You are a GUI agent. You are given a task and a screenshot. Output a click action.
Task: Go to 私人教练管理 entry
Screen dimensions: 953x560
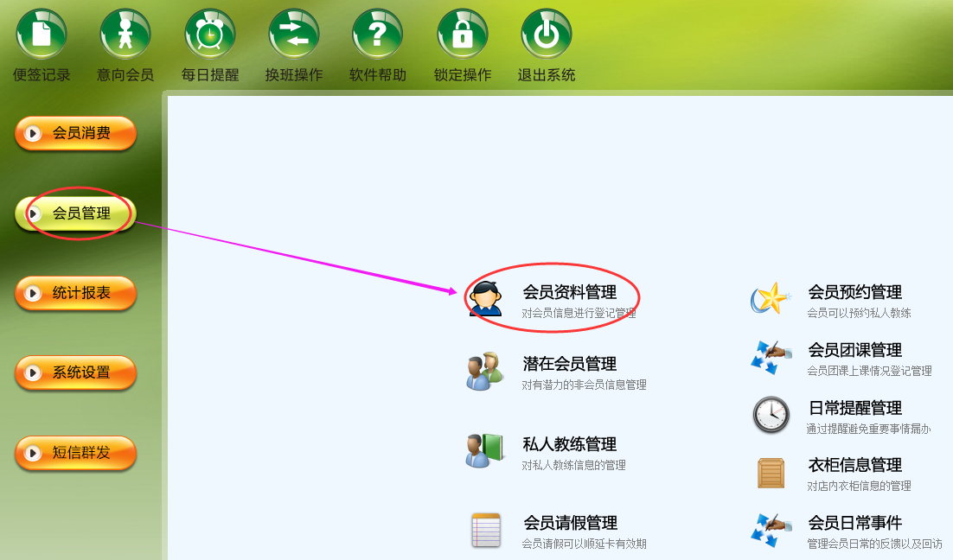click(570, 444)
